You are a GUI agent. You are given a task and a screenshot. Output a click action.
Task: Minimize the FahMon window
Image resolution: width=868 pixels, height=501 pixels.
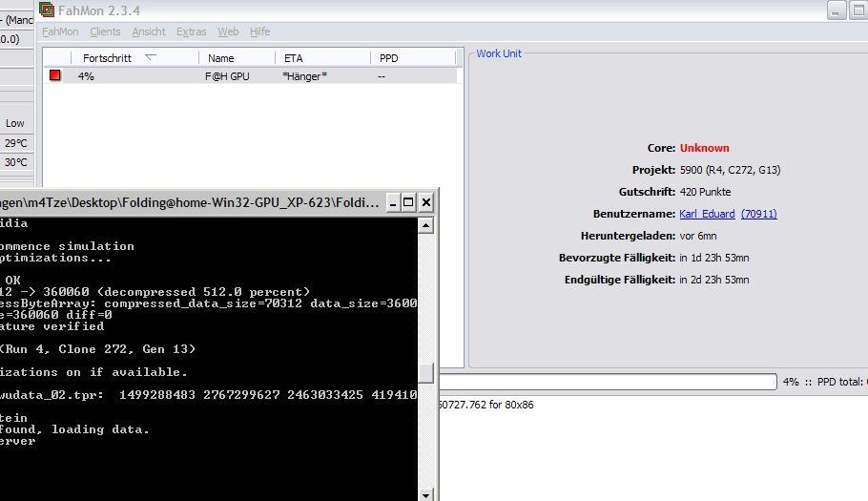[836, 10]
